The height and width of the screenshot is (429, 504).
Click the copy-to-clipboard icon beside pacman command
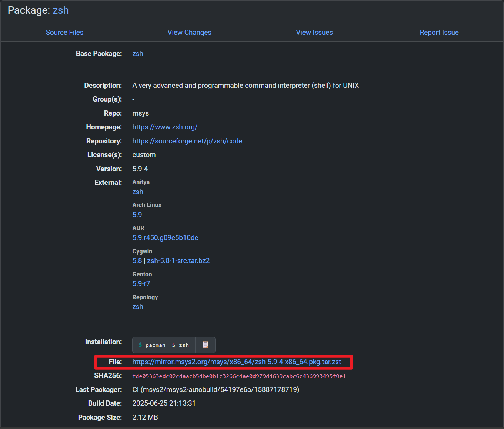(x=205, y=345)
